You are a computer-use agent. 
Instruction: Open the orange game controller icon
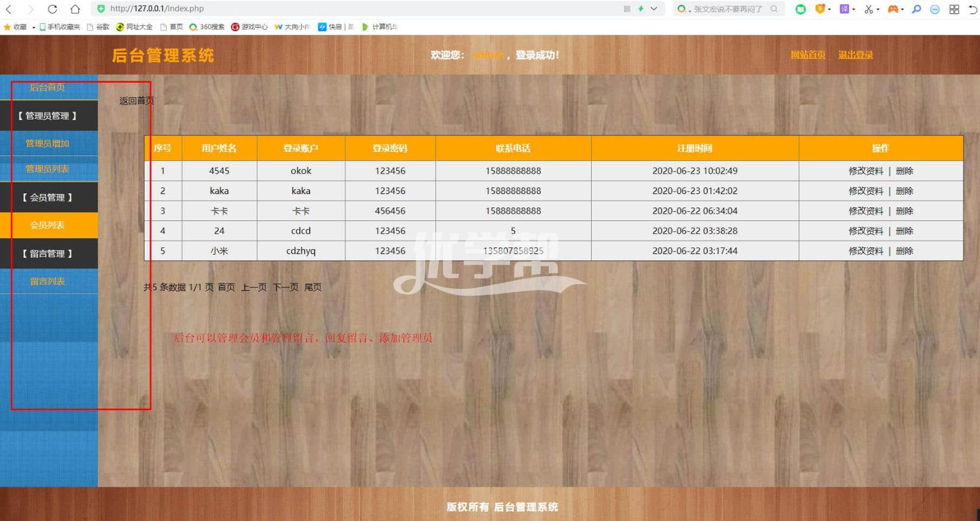pos(893,9)
